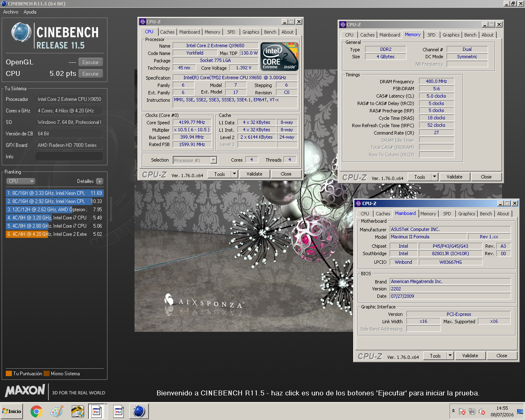Select ranking row 4C/4H @ 4.20 GHz Core 2
525x420 pixels.
[55, 234]
